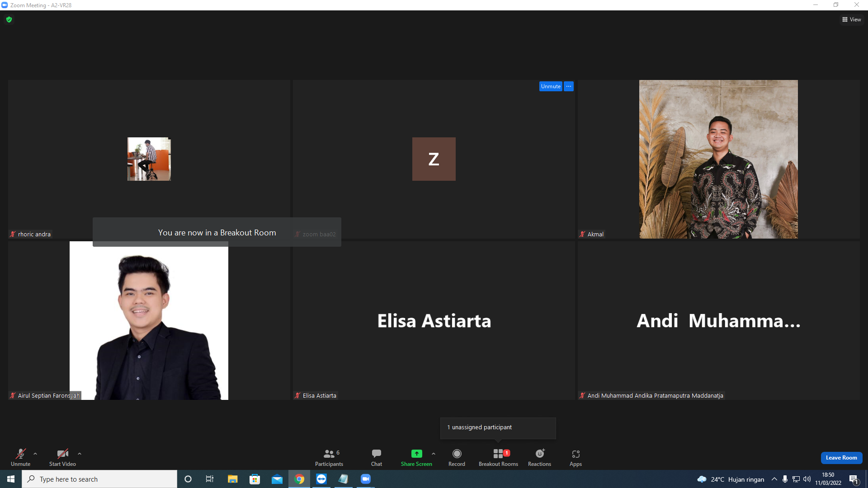Open the Apps panel

point(576,457)
